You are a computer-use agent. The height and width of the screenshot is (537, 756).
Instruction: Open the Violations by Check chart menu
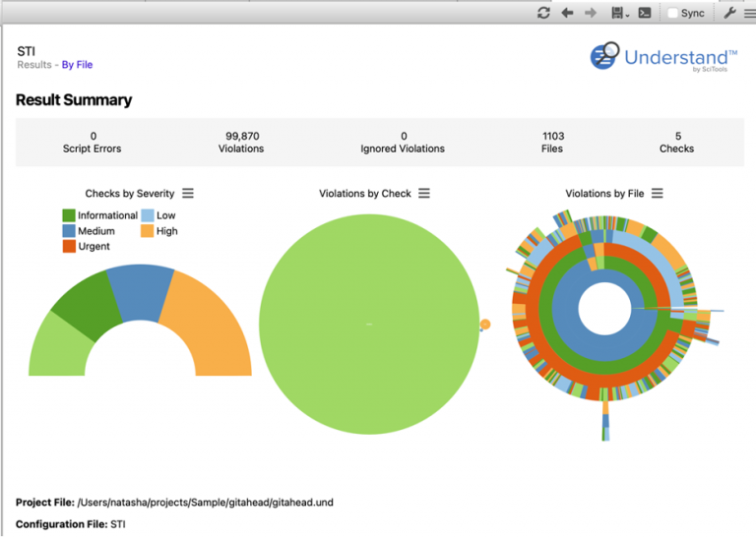tap(424, 194)
